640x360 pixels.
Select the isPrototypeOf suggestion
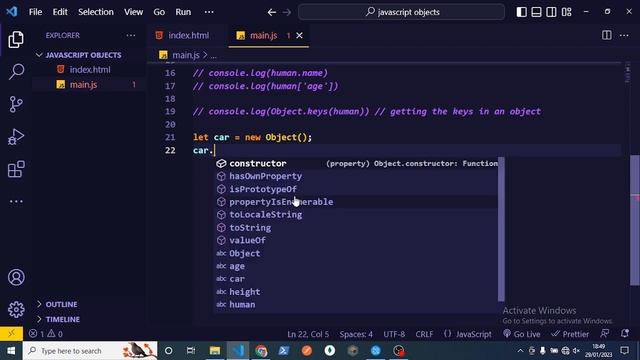(356, 189)
